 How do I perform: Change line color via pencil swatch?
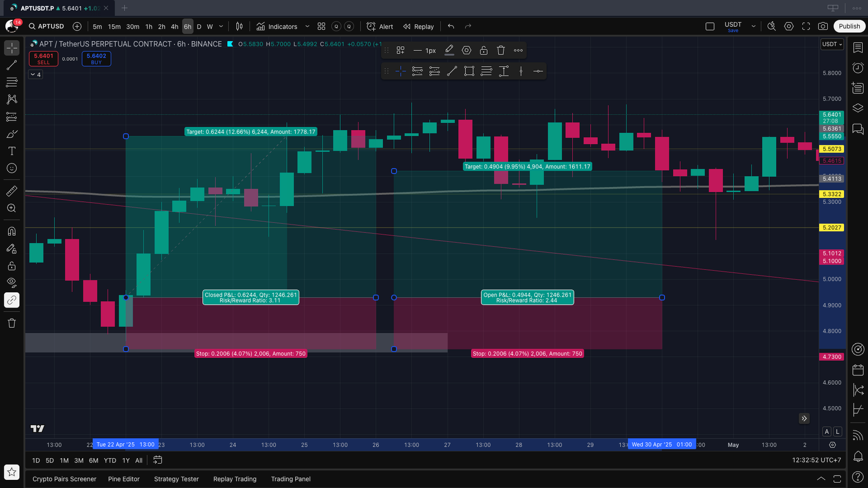coord(449,50)
